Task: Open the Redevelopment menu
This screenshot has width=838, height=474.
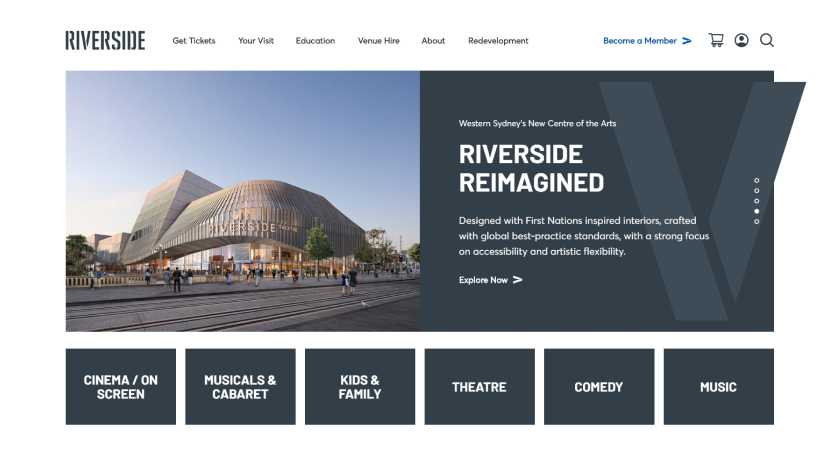Action: 498,41
